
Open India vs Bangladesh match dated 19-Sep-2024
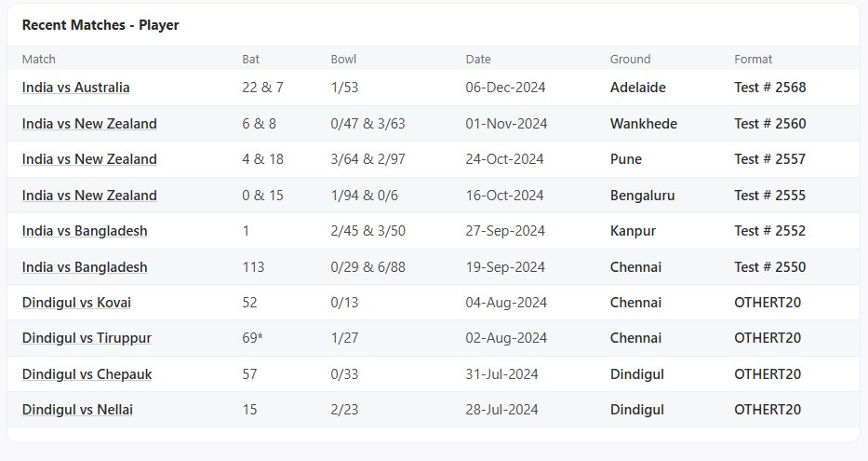pyautogui.click(x=85, y=267)
